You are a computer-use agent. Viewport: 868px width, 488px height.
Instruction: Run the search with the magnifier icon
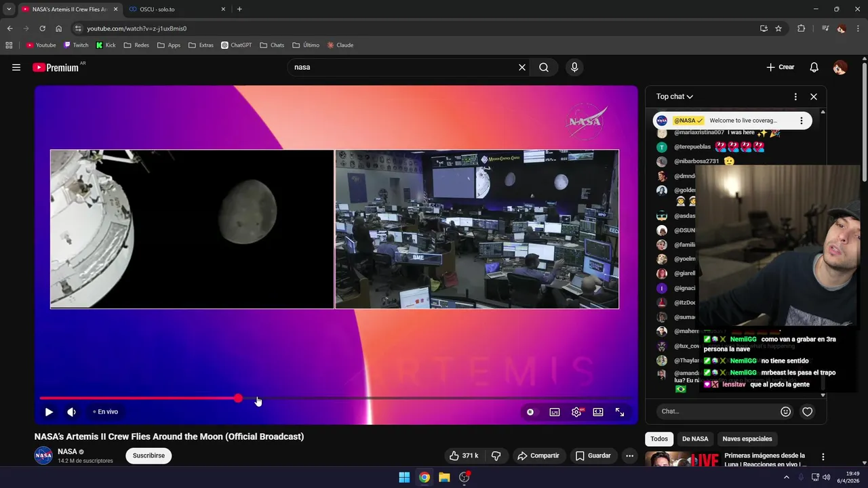click(x=544, y=67)
